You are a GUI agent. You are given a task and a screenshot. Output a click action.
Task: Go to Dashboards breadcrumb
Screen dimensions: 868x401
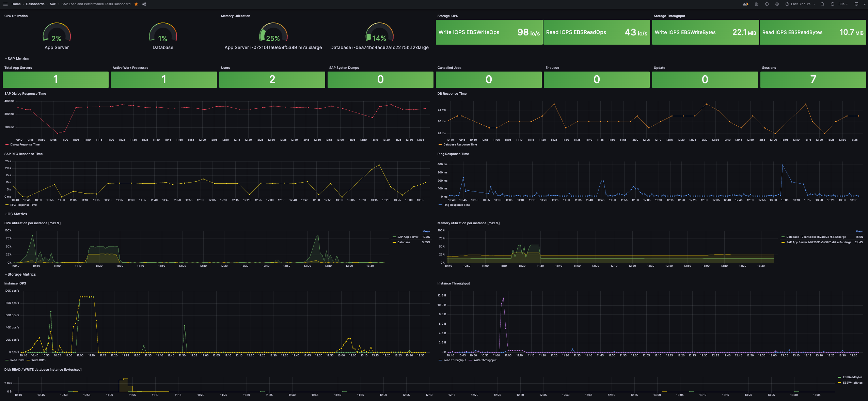tap(35, 4)
